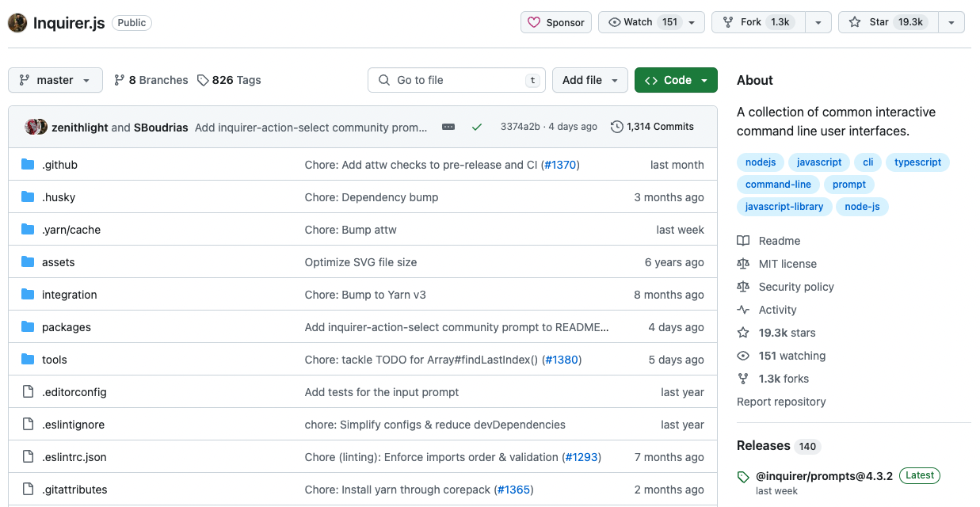Select the javascript-library topic tag
This screenshot has height=507, width=980.
(x=784, y=207)
